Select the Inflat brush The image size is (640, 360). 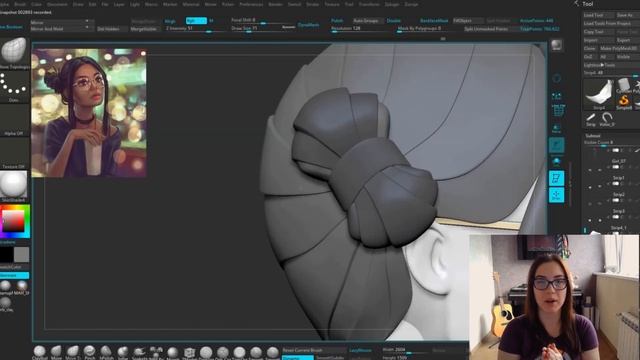[122, 351]
